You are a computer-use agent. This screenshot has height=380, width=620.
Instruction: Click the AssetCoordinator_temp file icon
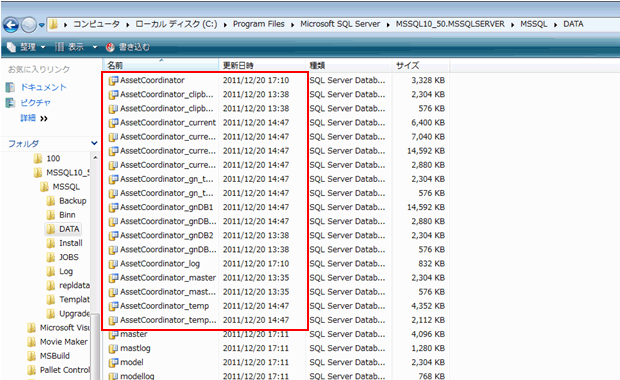(x=113, y=306)
